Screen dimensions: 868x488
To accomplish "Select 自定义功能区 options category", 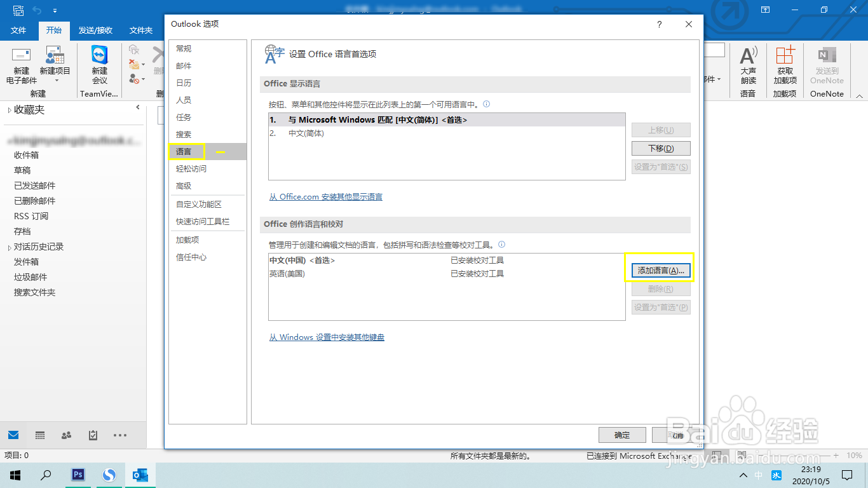I will tap(207, 205).
